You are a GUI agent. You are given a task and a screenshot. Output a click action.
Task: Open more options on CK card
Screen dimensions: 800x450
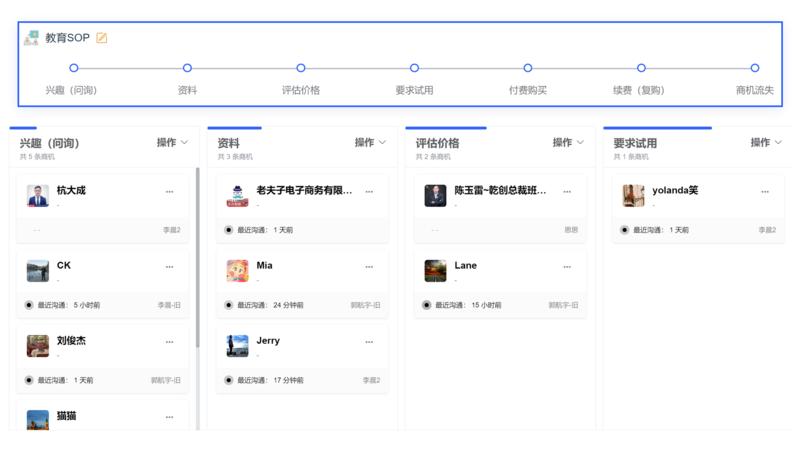click(x=169, y=267)
